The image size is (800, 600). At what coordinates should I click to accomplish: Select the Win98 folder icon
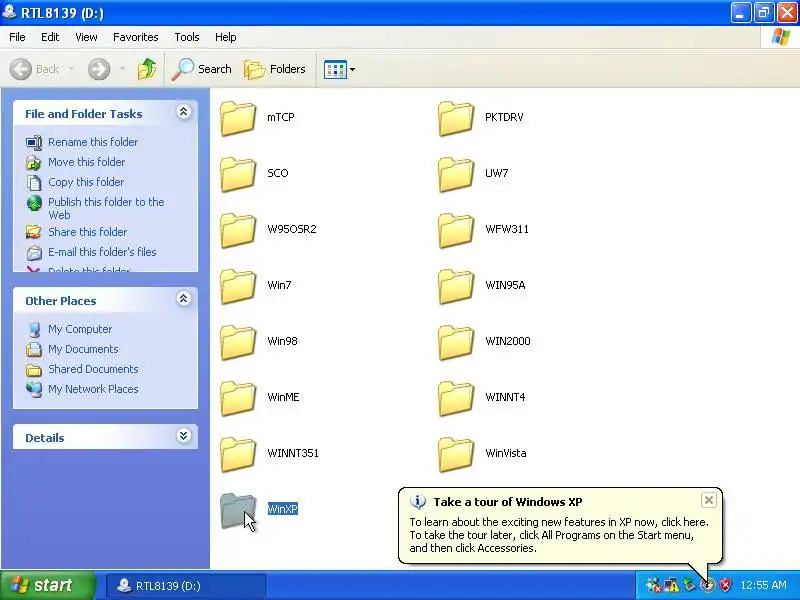238,343
